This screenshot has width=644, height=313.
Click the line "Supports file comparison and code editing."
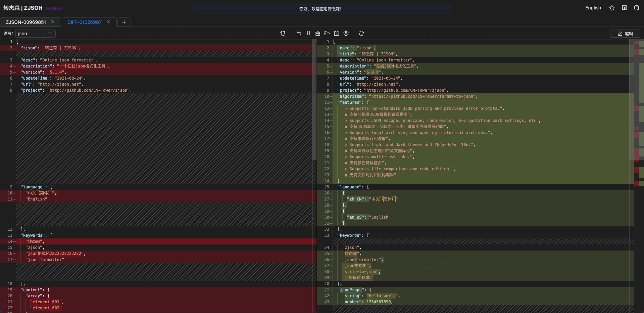point(399,169)
